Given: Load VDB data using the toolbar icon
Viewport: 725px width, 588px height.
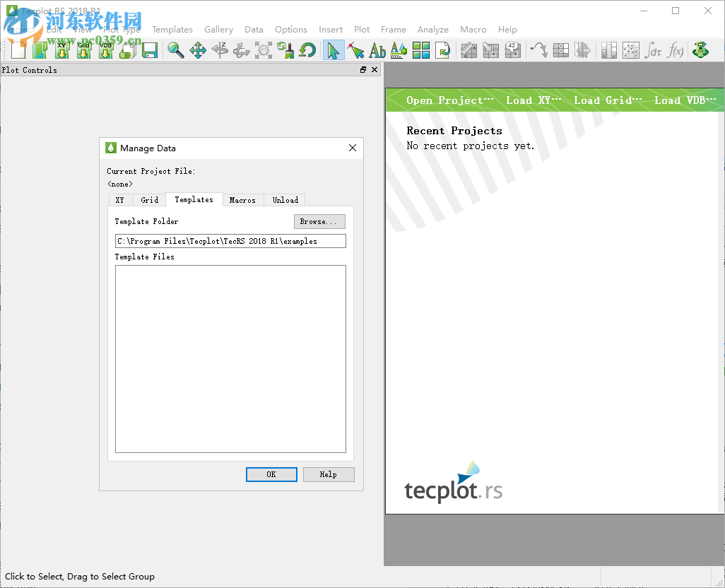Looking at the screenshot, I should click(105, 50).
